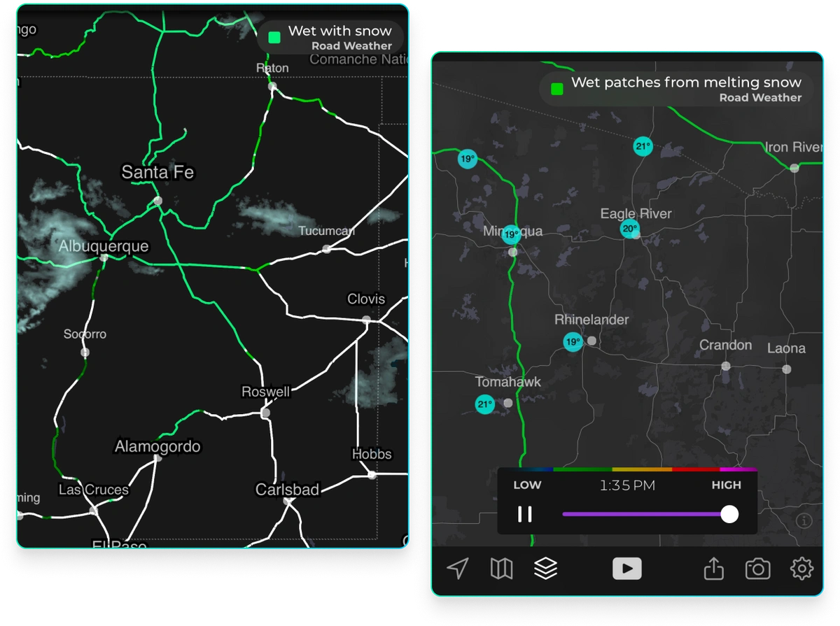Click the map info icon

804,520
